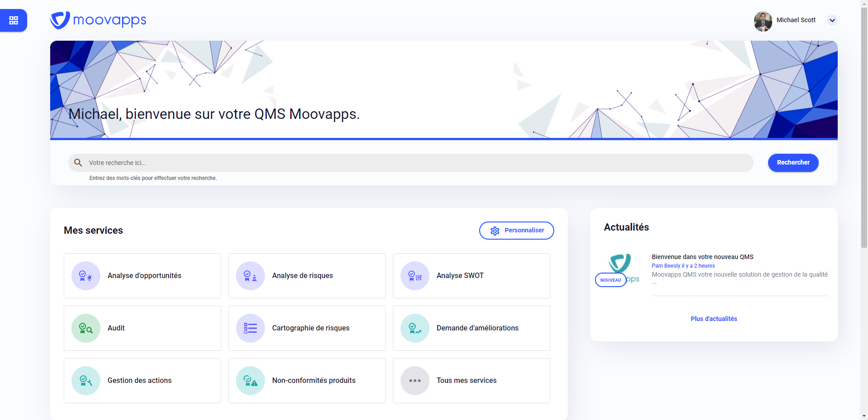This screenshot has height=420, width=868.
Task: Select the Analyse SWOT icon
Action: pos(415,276)
